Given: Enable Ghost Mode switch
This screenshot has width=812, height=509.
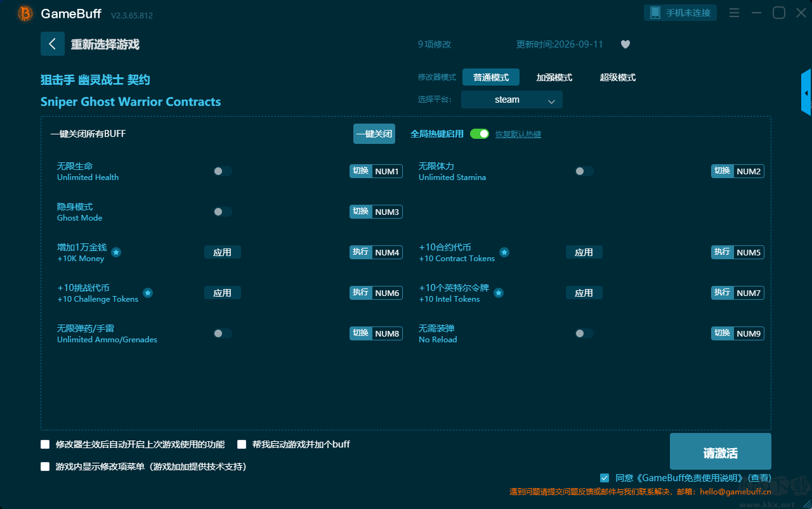Looking at the screenshot, I should pyautogui.click(x=223, y=212).
